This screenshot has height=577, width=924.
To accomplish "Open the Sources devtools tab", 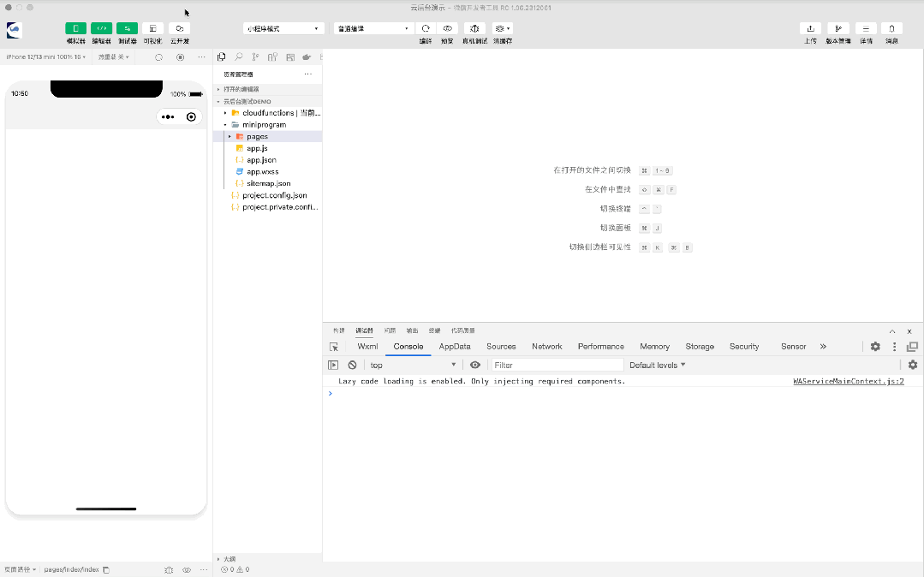I will tap(501, 347).
